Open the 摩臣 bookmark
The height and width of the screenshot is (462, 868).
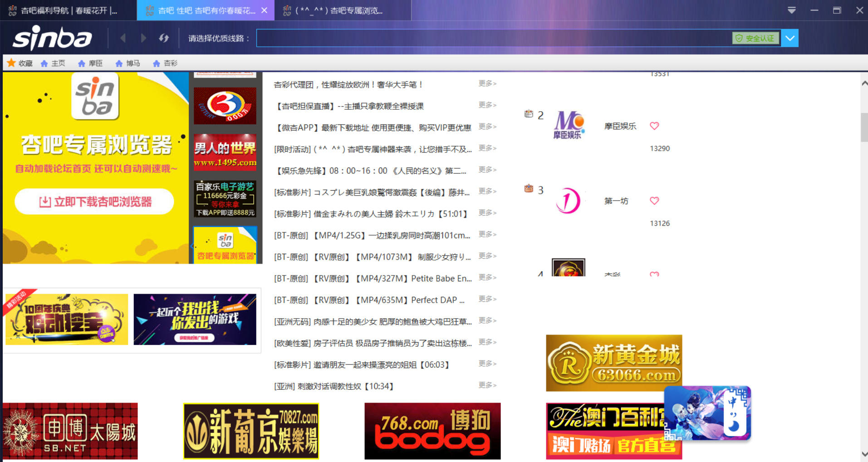(90, 63)
